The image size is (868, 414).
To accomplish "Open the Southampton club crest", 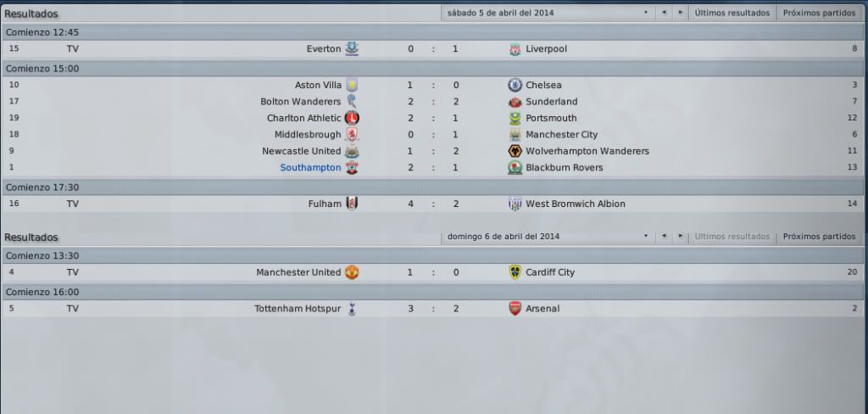I will click(352, 167).
